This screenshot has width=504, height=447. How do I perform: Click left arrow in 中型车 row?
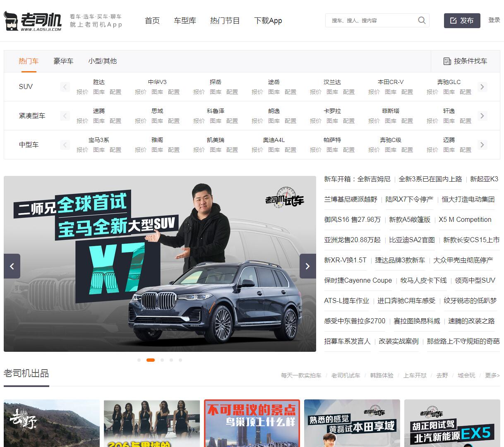tap(65, 145)
